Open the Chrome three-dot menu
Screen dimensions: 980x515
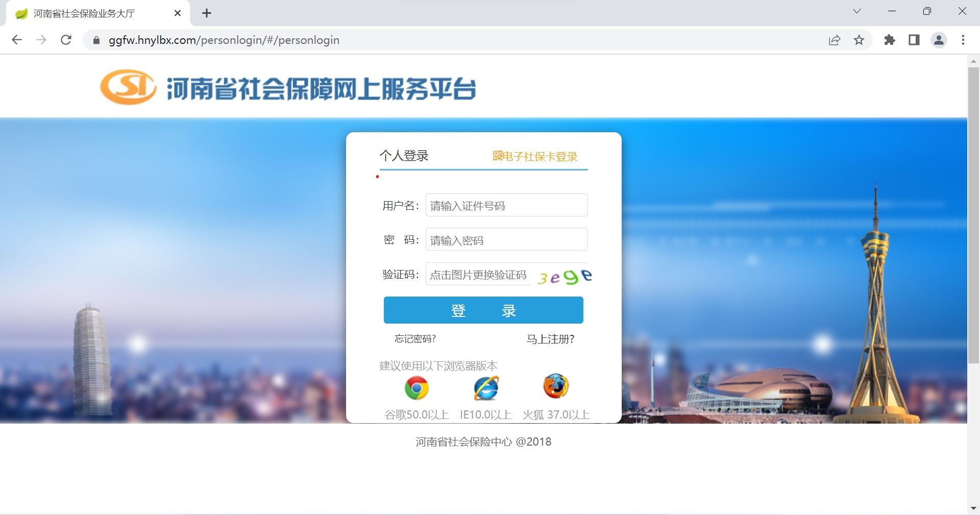(963, 40)
